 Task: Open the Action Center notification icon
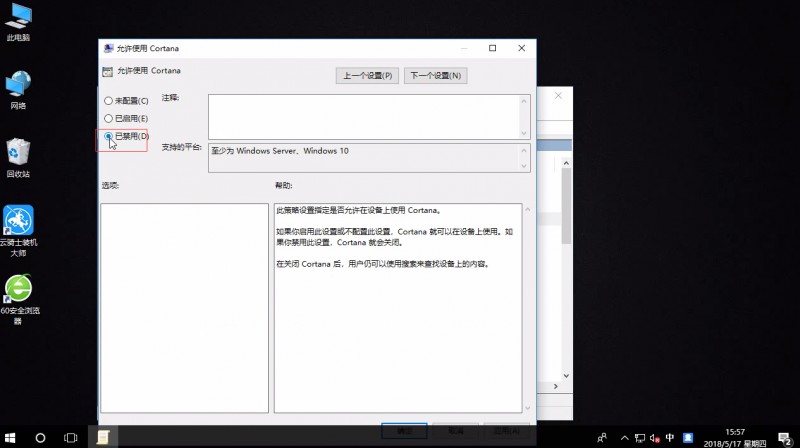[x=784, y=438]
